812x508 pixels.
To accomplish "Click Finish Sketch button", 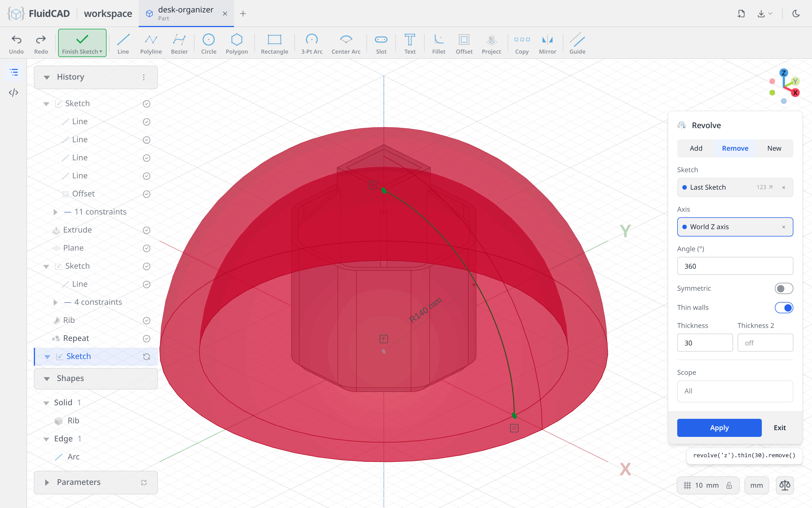I will point(82,43).
